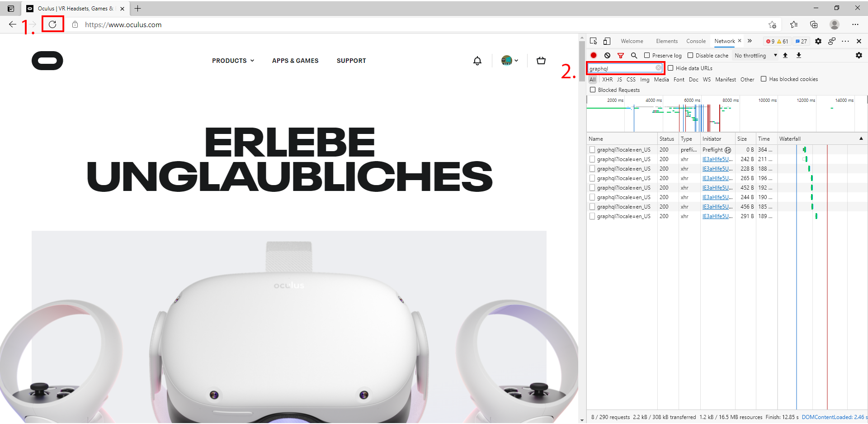868x424 pixels.
Task: Clear the network log
Action: (607, 55)
